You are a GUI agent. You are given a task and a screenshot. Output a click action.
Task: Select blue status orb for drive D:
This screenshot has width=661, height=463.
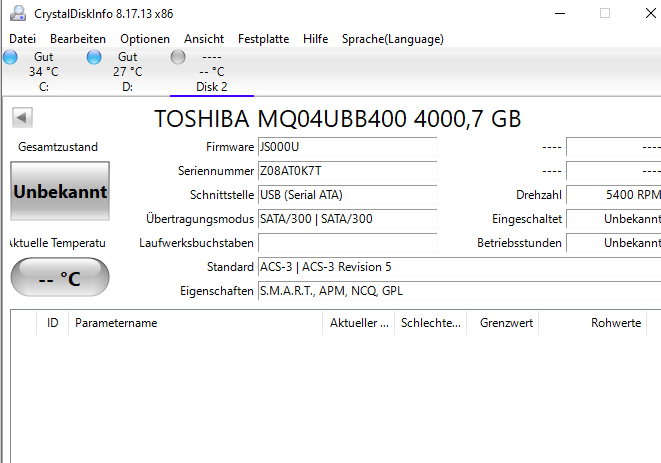(94, 57)
